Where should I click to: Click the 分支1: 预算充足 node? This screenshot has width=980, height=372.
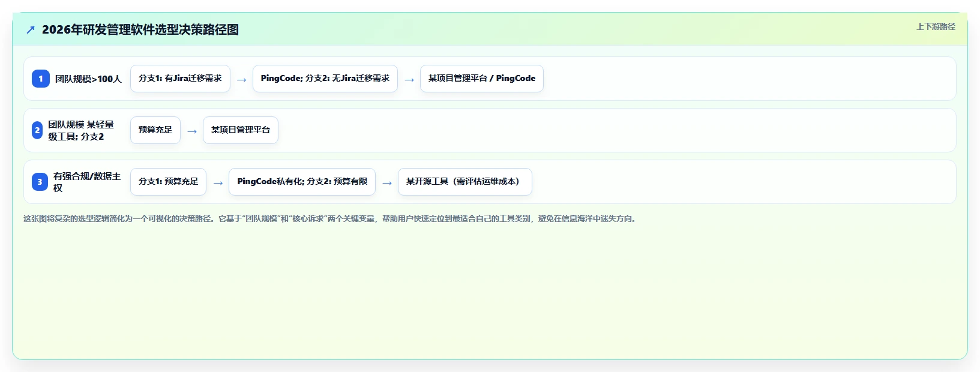168,182
